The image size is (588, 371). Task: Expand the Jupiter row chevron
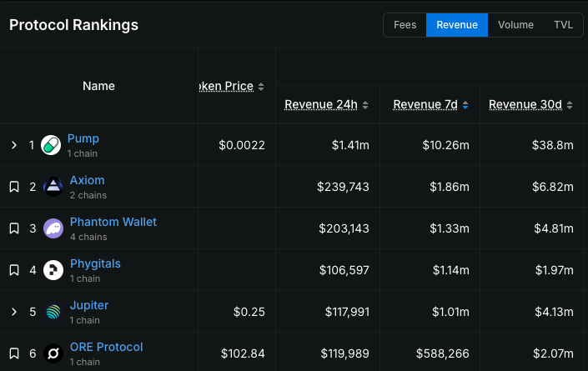pyautogui.click(x=14, y=312)
